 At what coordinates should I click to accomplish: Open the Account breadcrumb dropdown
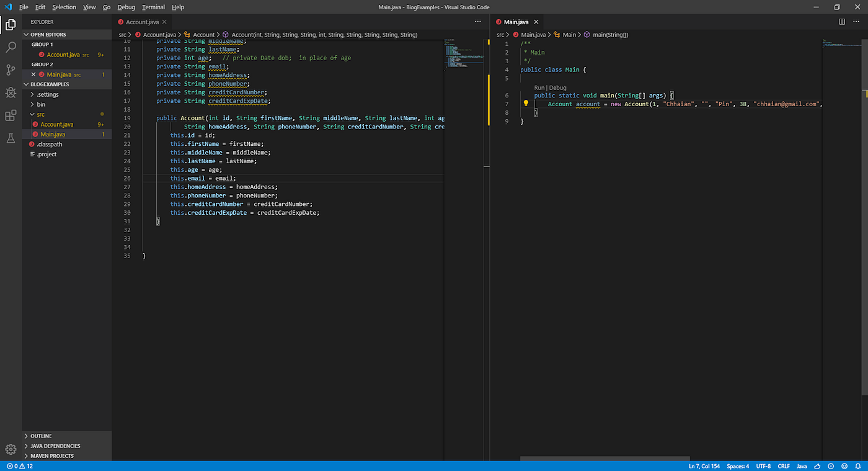tap(204, 34)
